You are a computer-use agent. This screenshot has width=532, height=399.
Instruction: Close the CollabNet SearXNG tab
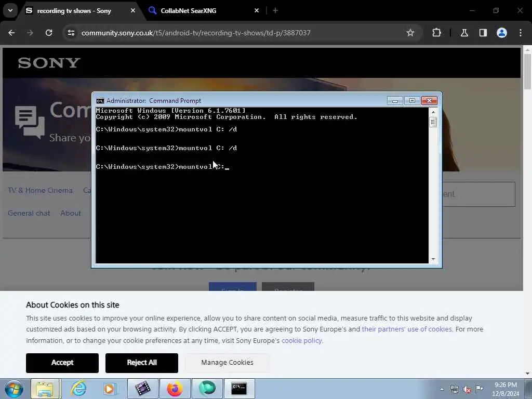[x=257, y=10]
